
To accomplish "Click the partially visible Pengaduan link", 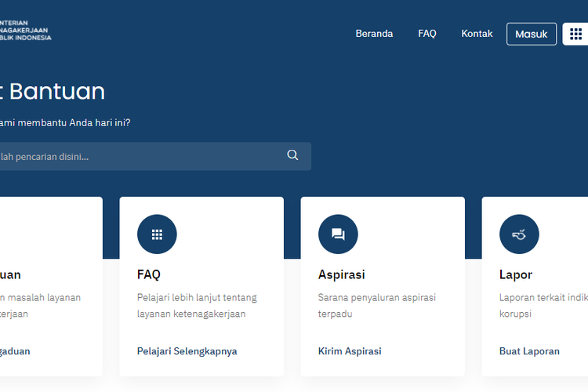I will point(15,351).
